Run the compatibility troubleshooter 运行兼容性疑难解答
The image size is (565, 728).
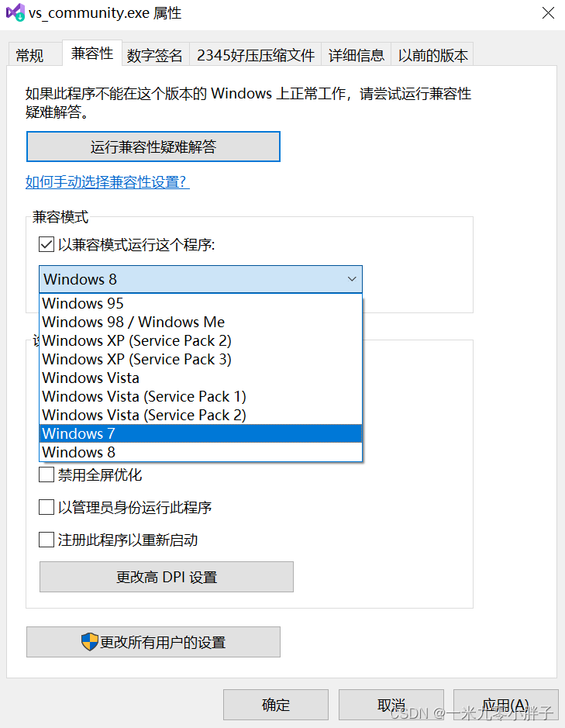click(x=153, y=147)
